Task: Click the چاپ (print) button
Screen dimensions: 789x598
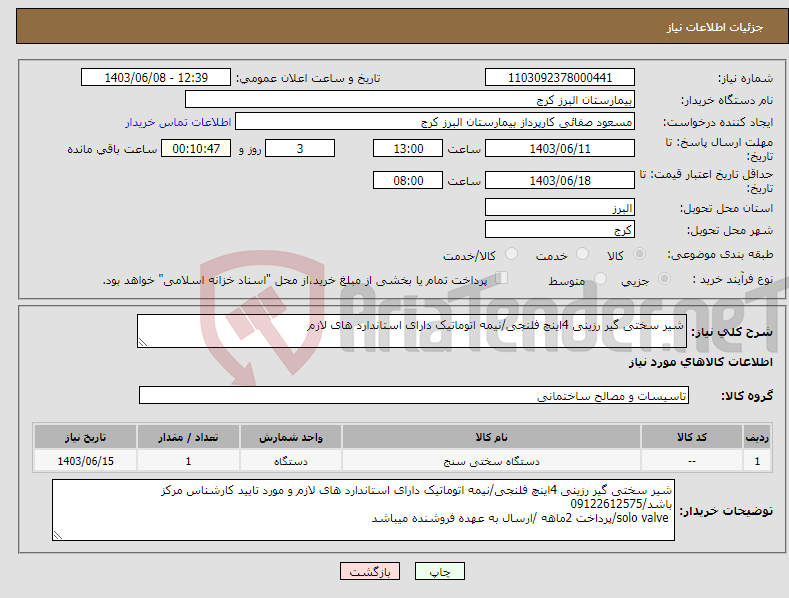Action: tap(439, 571)
